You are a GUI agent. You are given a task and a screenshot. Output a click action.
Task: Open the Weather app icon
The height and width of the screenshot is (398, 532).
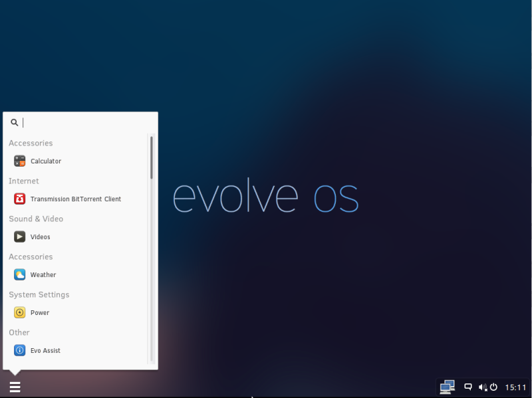click(x=20, y=274)
